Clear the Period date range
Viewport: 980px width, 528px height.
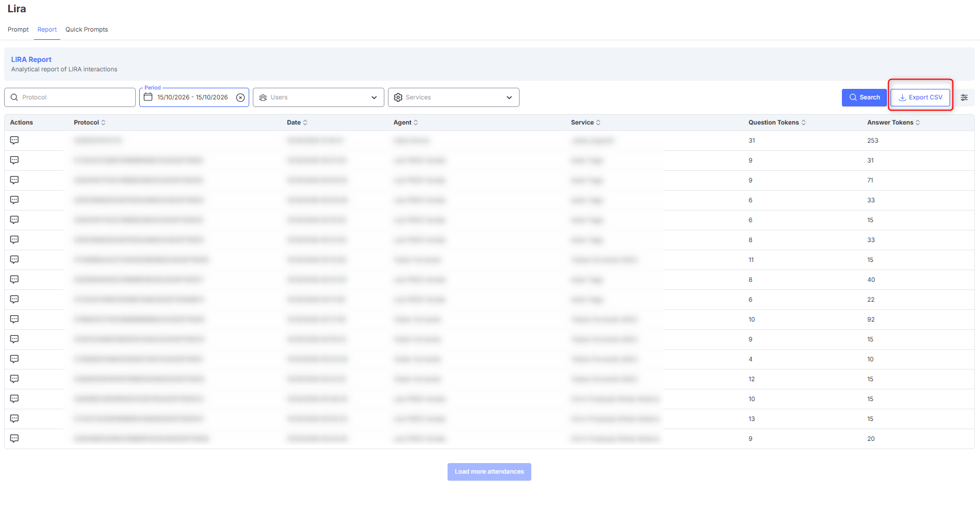[x=240, y=98]
